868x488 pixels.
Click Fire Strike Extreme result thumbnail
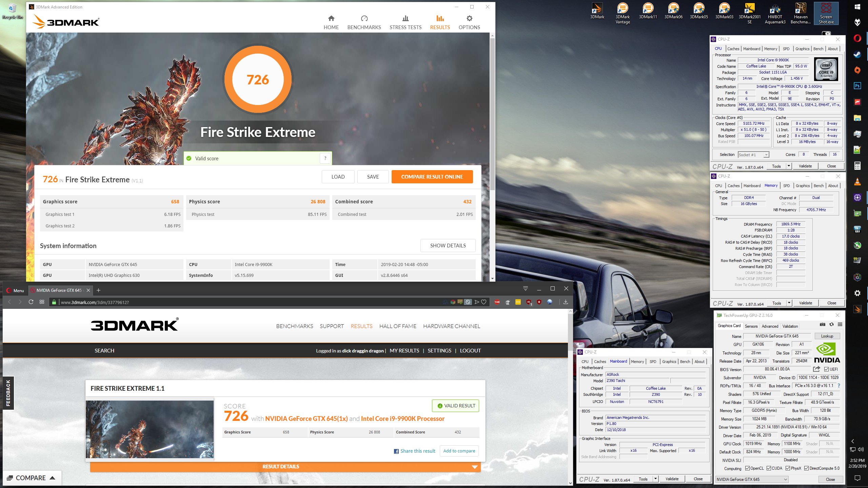click(x=150, y=429)
